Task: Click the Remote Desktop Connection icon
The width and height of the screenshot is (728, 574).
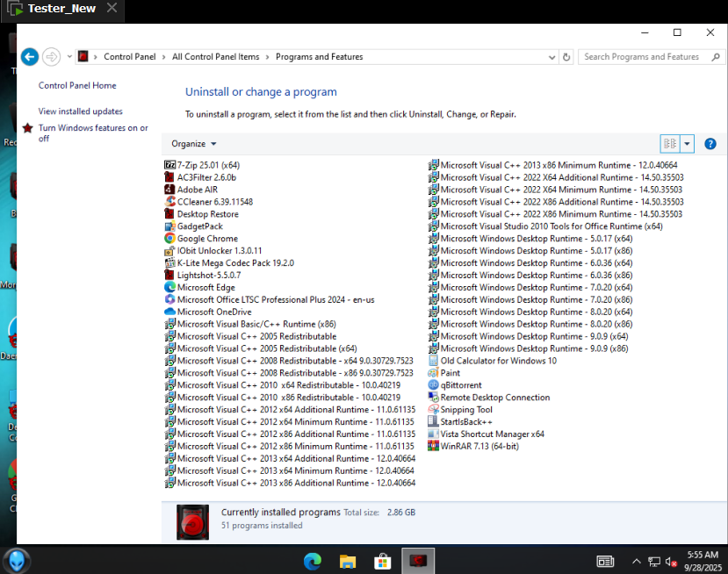Action: (x=433, y=398)
